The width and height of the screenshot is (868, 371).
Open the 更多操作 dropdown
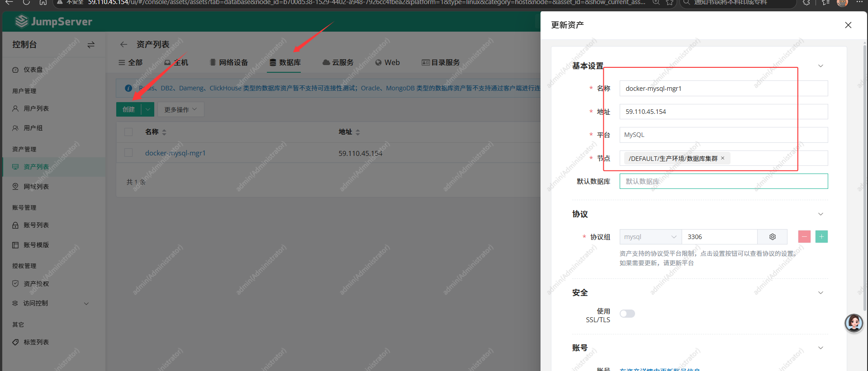181,109
